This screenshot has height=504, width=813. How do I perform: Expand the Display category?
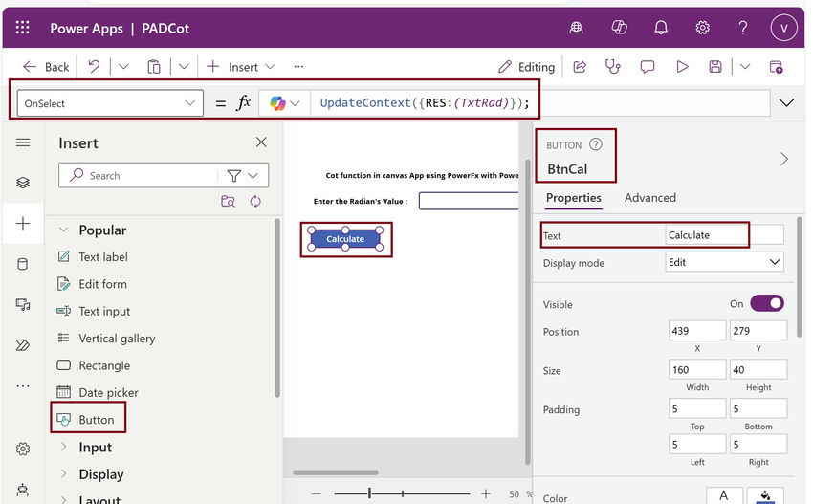pyautogui.click(x=63, y=473)
